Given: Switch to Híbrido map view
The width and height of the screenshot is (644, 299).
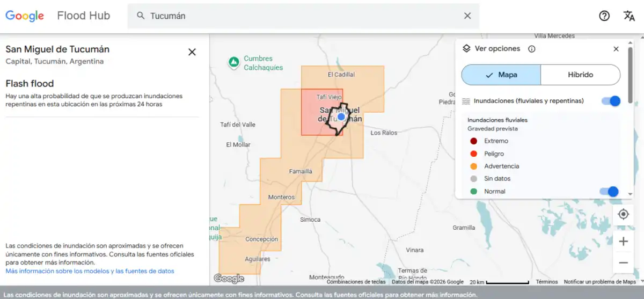Looking at the screenshot, I should (581, 75).
